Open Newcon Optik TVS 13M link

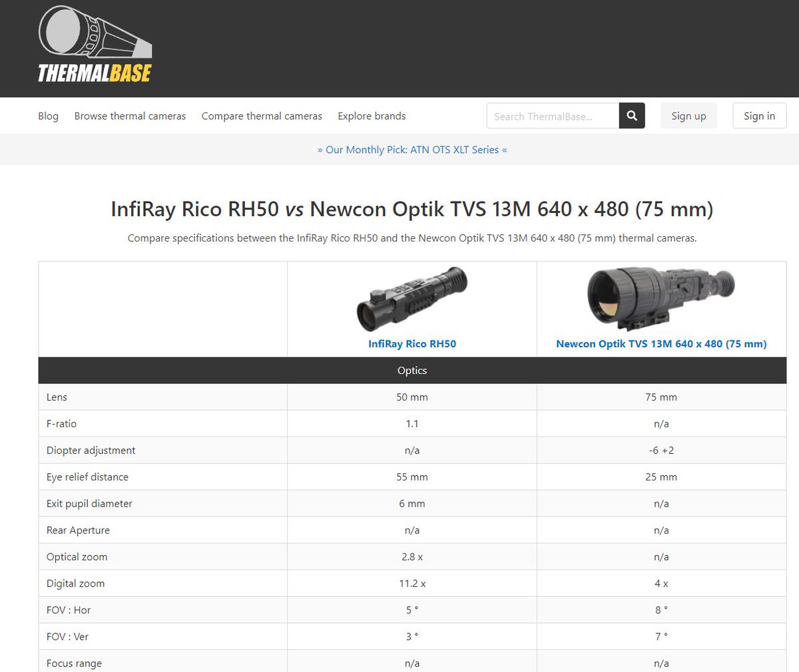[x=661, y=344]
